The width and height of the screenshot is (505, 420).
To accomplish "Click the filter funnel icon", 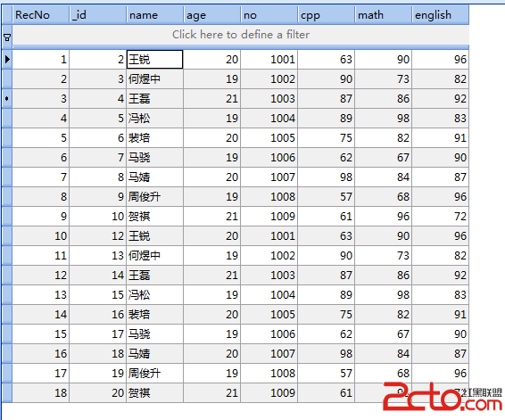I will pyautogui.click(x=7, y=37).
